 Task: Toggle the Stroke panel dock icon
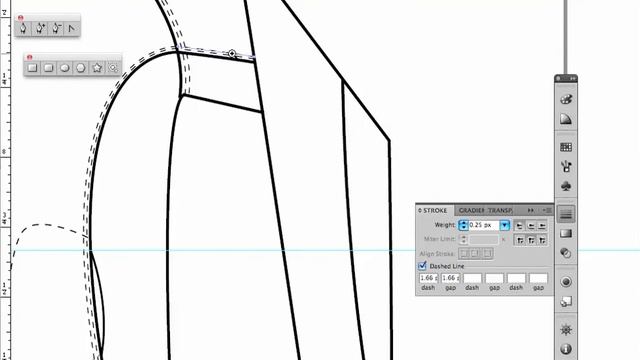click(566, 214)
